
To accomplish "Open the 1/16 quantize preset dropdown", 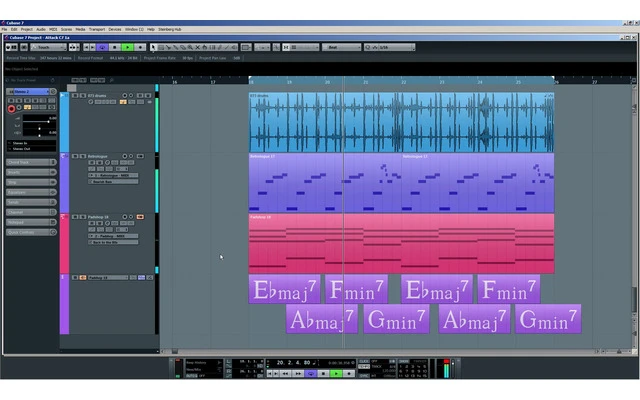I will tap(393, 47).
